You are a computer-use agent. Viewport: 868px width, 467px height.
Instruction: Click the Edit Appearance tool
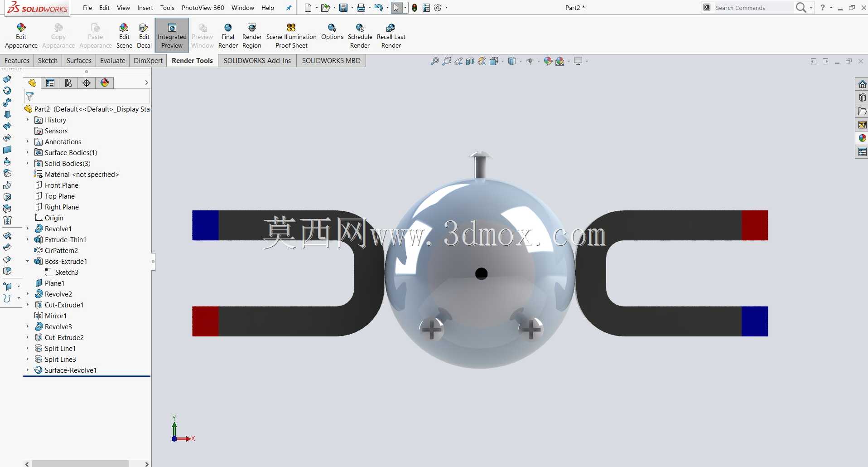(x=21, y=36)
